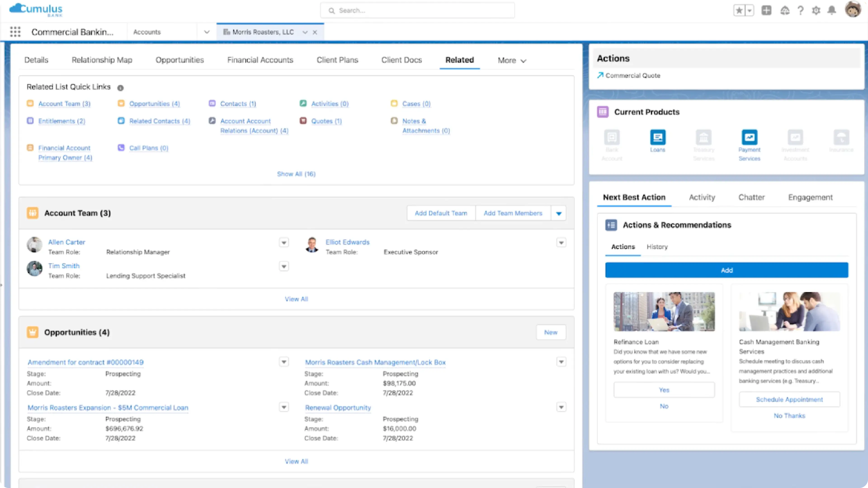Screen dimensions: 868x488
Task: Click the Schedule Appointment button
Action: click(790, 399)
